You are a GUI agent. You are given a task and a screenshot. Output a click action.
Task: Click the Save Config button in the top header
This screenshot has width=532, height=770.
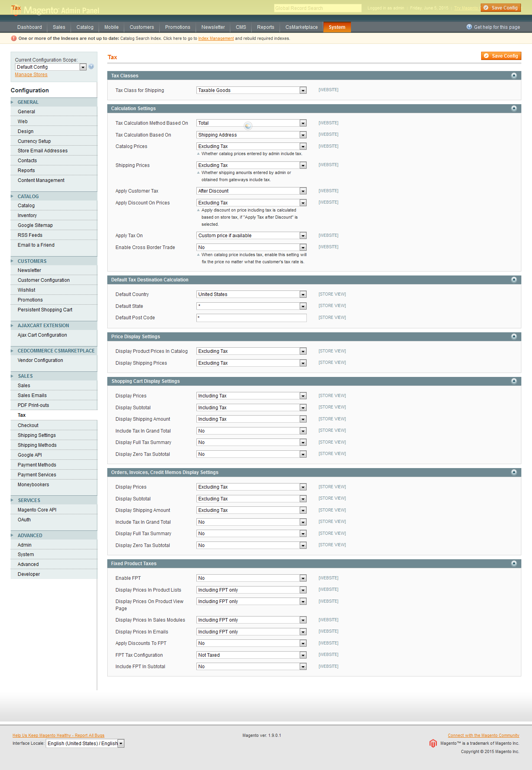(x=501, y=8)
